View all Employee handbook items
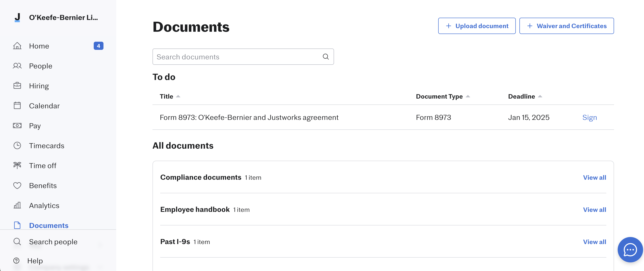 (595, 210)
